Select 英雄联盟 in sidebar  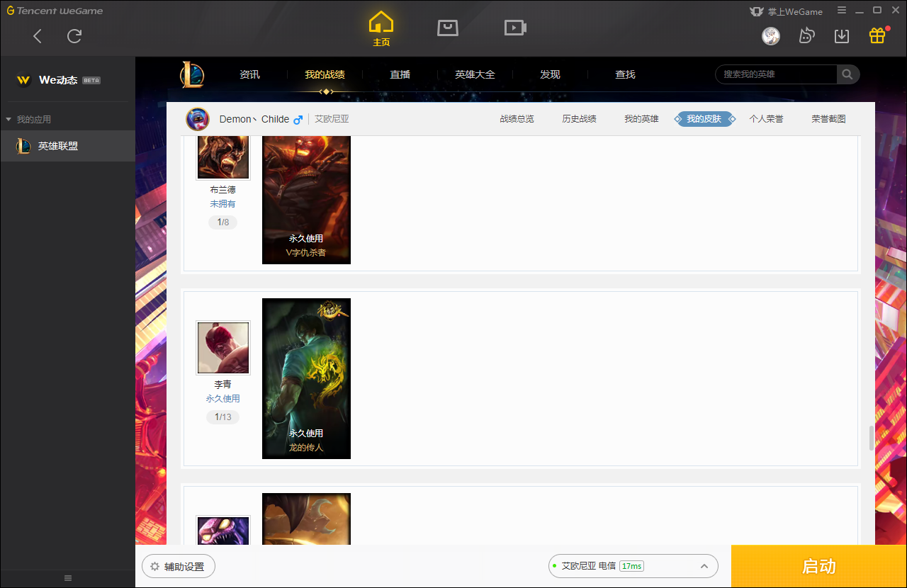coord(67,146)
